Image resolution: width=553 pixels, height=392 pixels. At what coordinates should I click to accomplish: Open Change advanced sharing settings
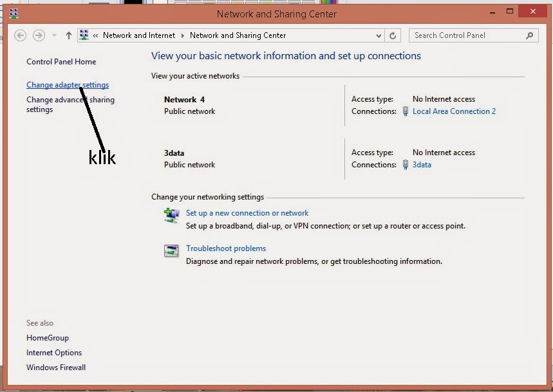[70, 104]
